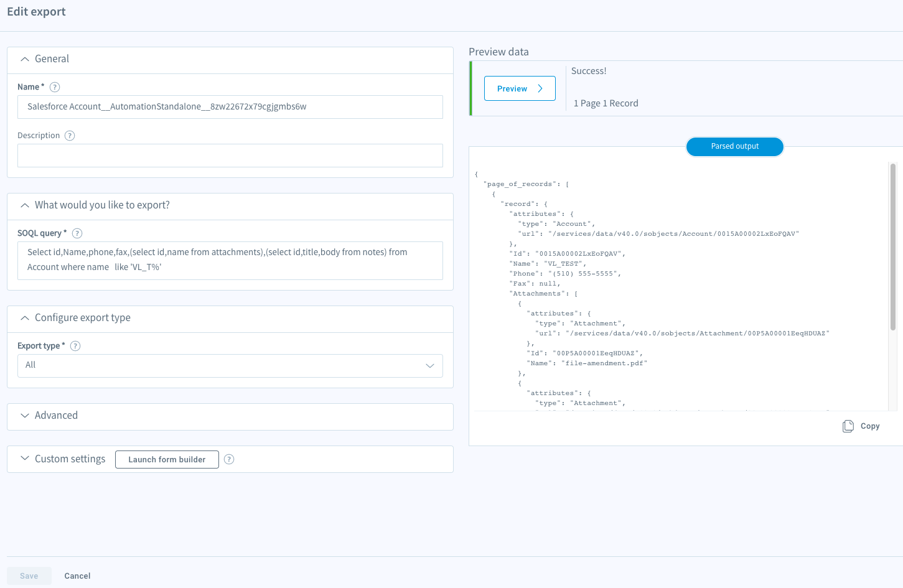Click into the empty Description field

click(x=230, y=156)
